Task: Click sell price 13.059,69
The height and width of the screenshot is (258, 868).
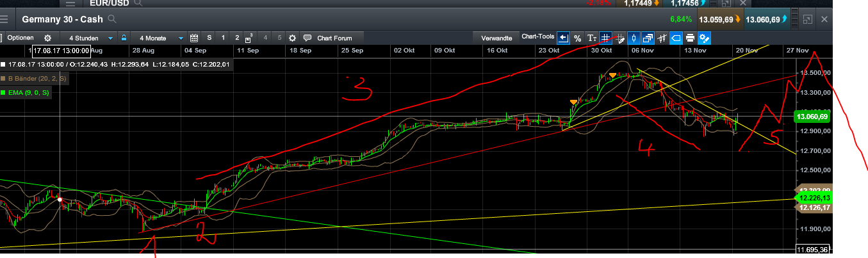Action: click(719, 19)
